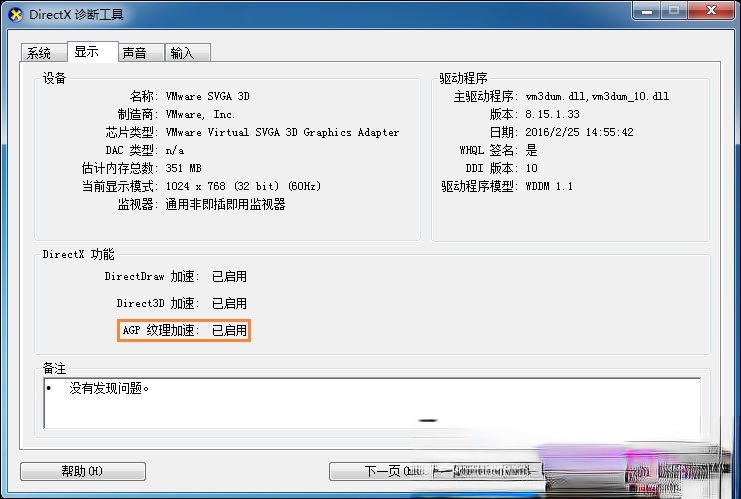Click driver model value 'WDDM 1.1'

[549, 186]
